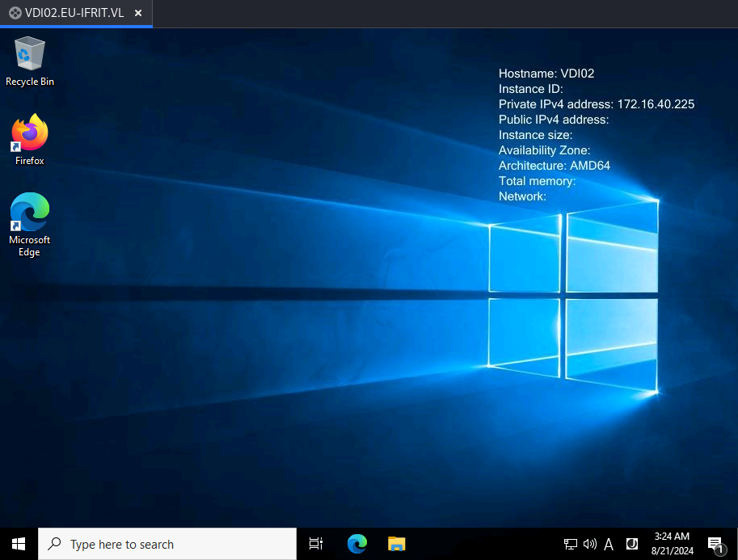Click the magnifier icon in taskbar search

[x=55, y=544]
